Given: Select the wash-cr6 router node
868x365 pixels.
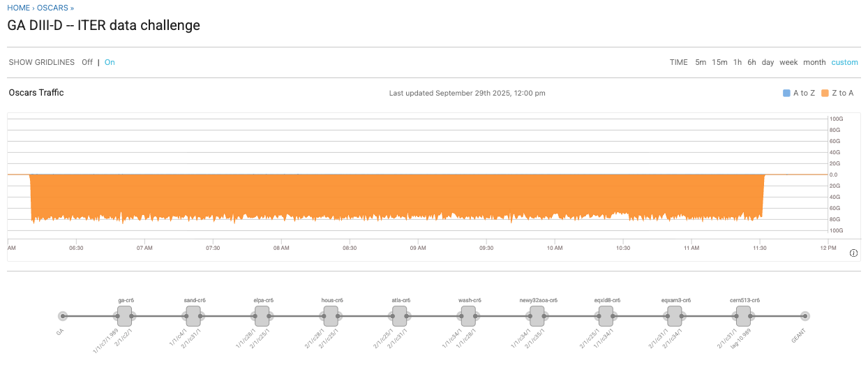Looking at the screenshot, I should click(468, 316).
